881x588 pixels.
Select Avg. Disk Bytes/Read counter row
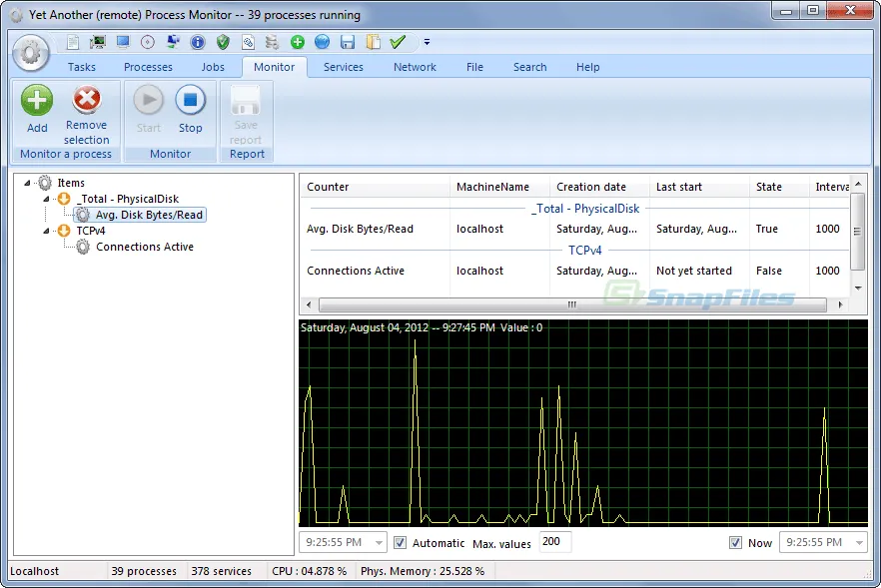(574, 229)
